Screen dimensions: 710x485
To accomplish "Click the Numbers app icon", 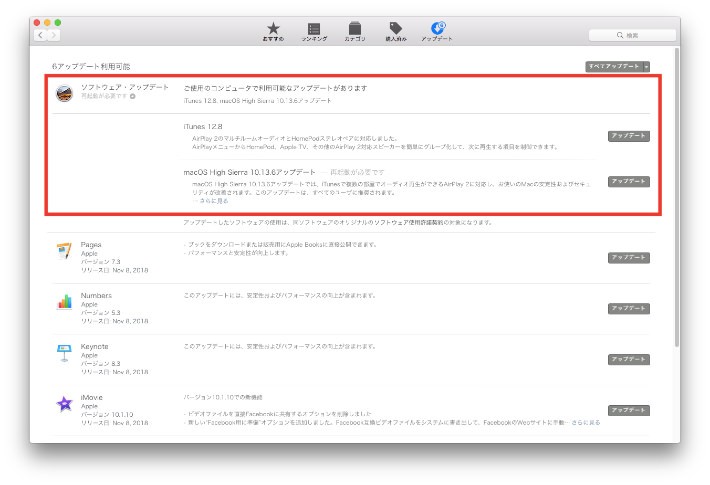I will [64, 302].
